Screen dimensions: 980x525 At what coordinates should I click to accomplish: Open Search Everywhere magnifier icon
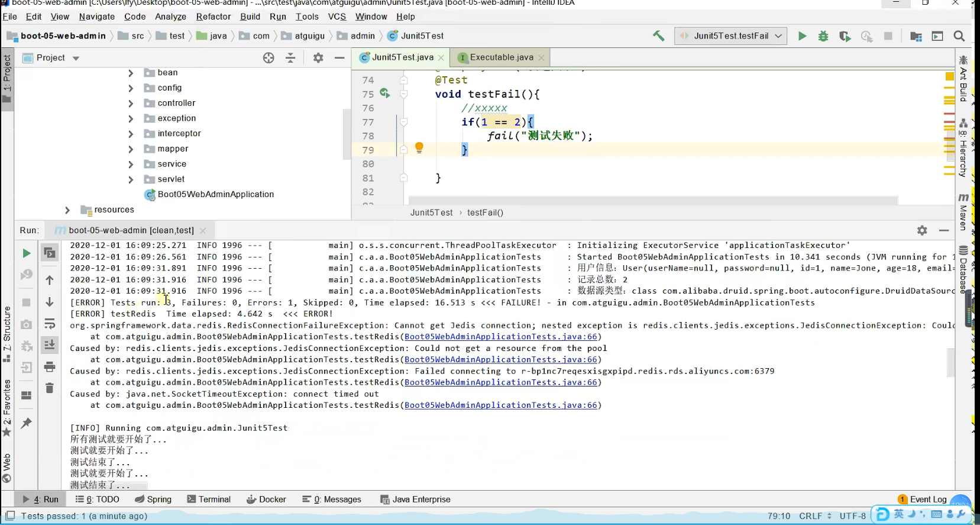tap(959, 36)
